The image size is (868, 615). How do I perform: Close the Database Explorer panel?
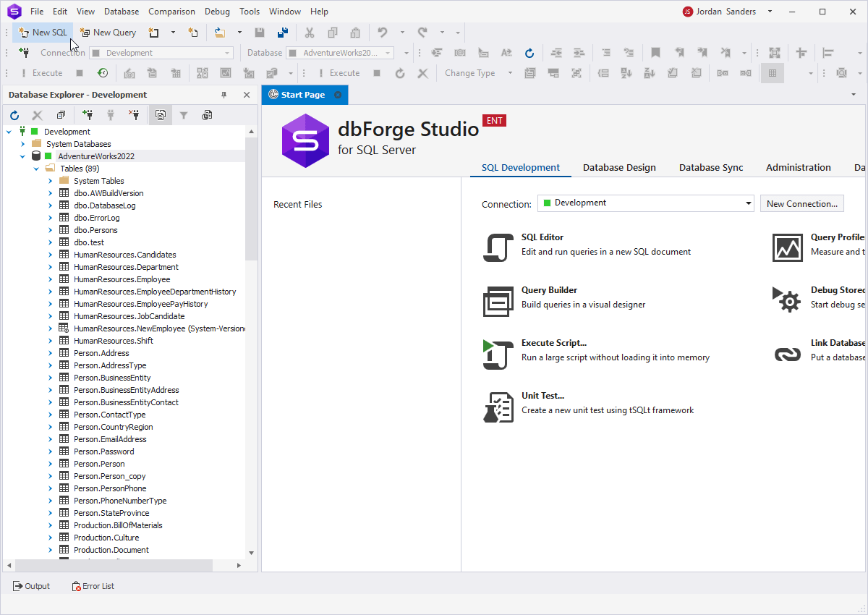(247, 95)
